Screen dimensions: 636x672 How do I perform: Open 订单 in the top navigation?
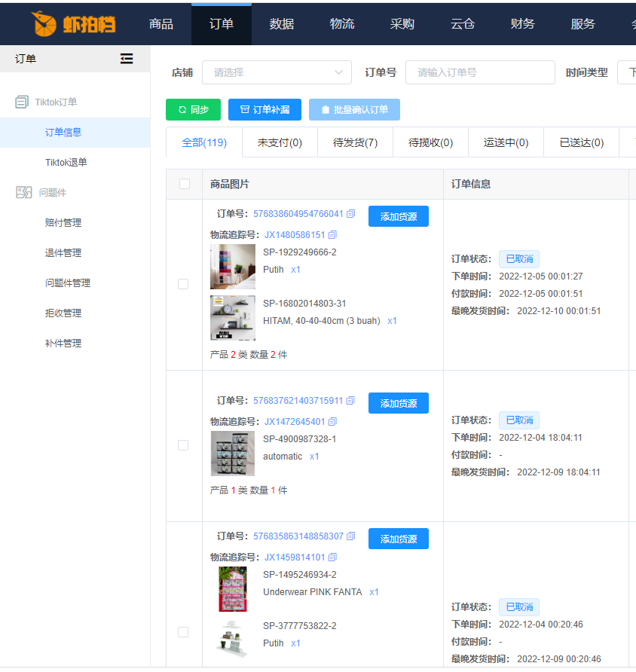222,24
